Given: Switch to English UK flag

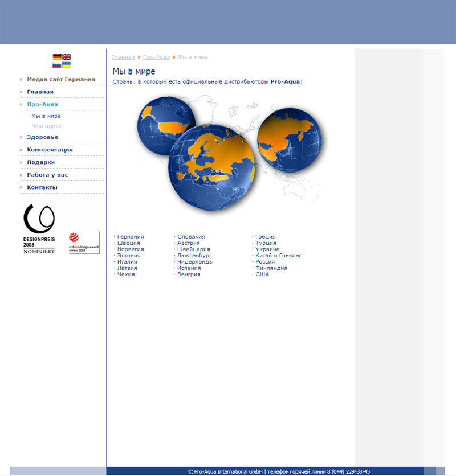Looking at the screenshot, I should point(67,57).
